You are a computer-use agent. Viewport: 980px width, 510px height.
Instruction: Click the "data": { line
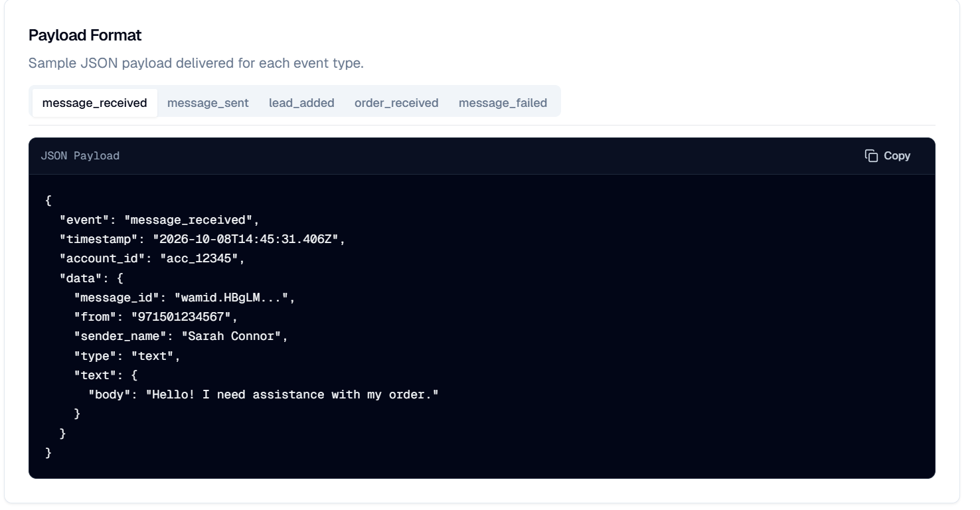point(92,278)
